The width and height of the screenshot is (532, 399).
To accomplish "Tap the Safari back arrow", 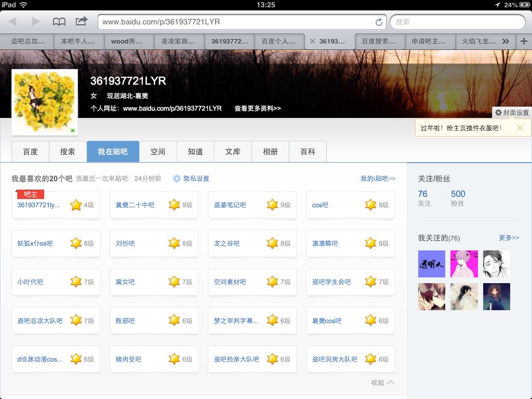I will [x=12, y=22].
